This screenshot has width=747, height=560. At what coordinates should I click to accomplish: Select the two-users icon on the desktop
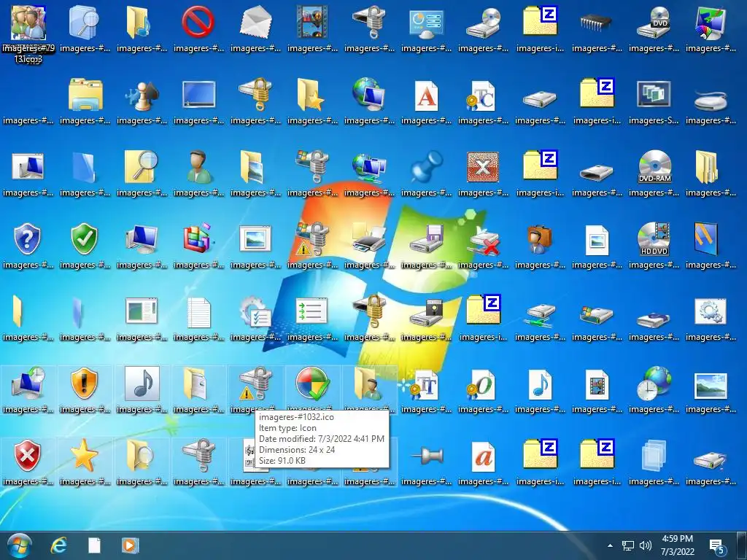pos(28,22)
